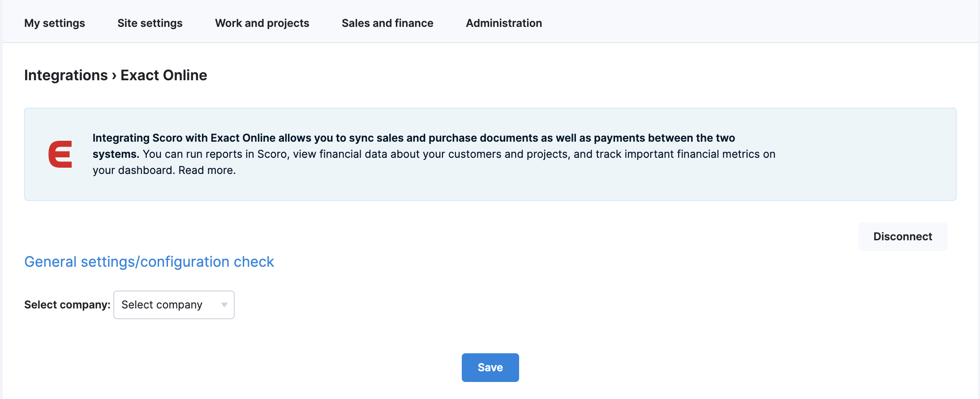
Task: Click the Integrations breadcrumb link
Action: (x=66, y=75)
